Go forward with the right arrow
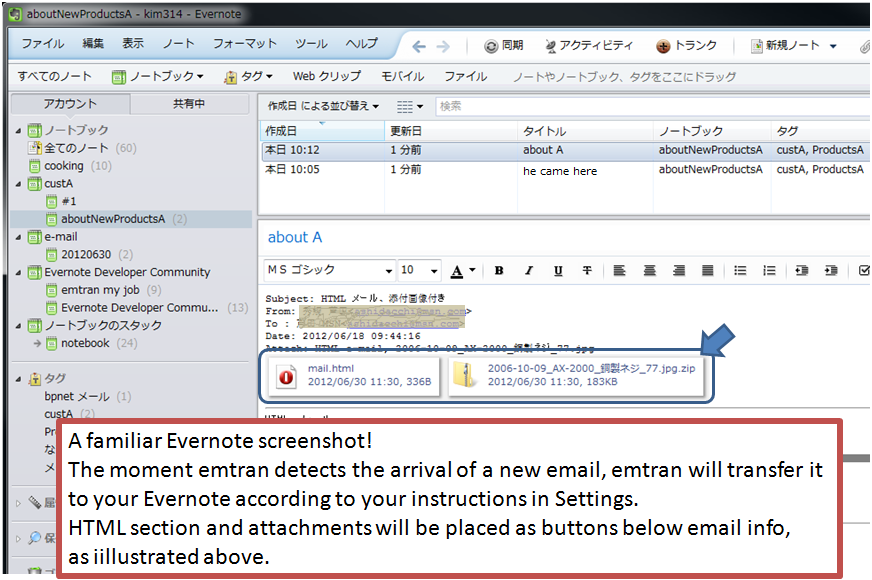 tap(443, 47)
